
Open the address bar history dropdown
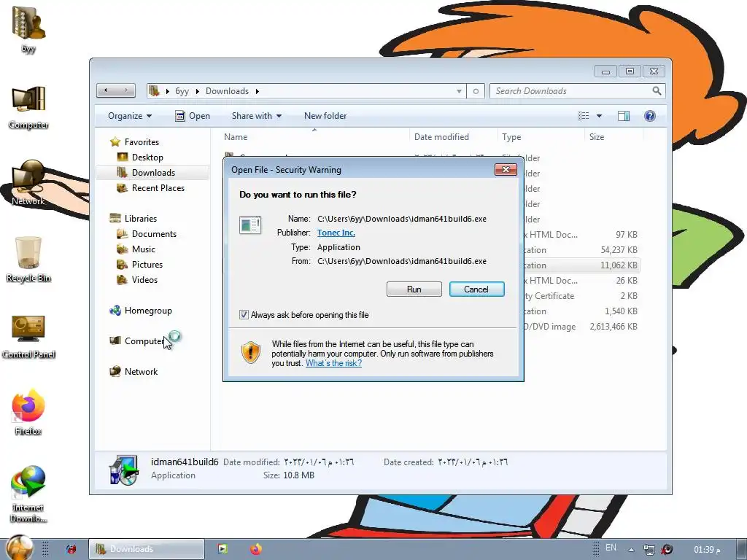(459, 91)
